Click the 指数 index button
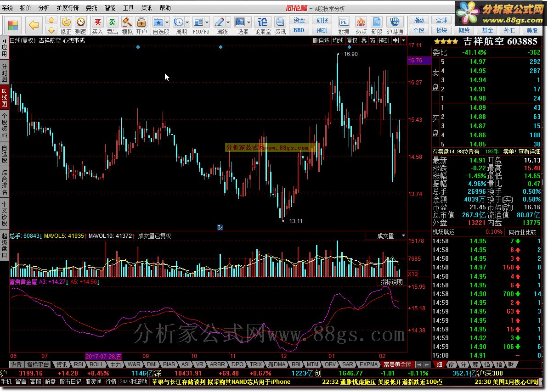 tap(418, 20)
